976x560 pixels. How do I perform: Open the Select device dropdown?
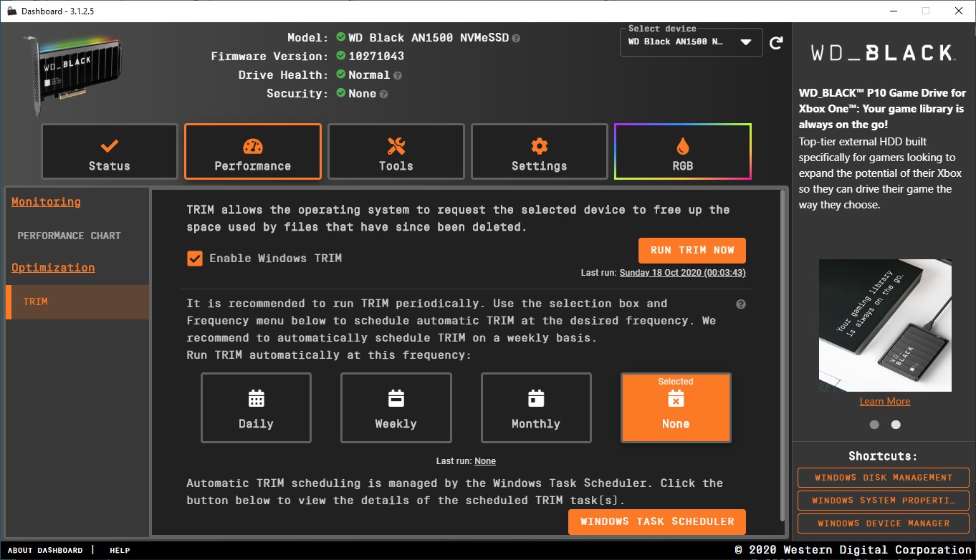(691, 42)
